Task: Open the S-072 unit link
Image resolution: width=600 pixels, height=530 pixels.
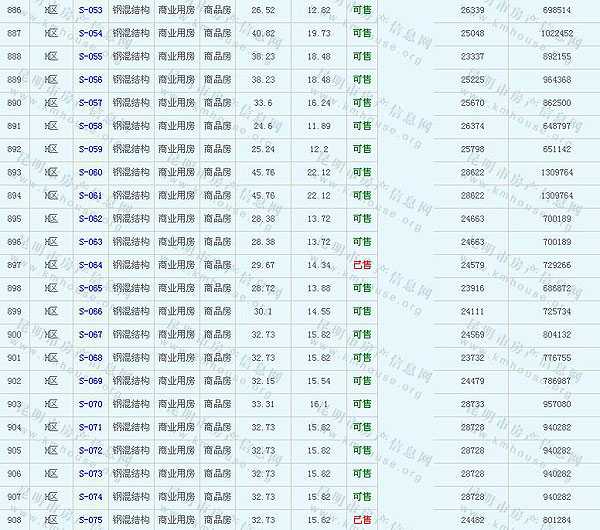Action: (90, 450)
